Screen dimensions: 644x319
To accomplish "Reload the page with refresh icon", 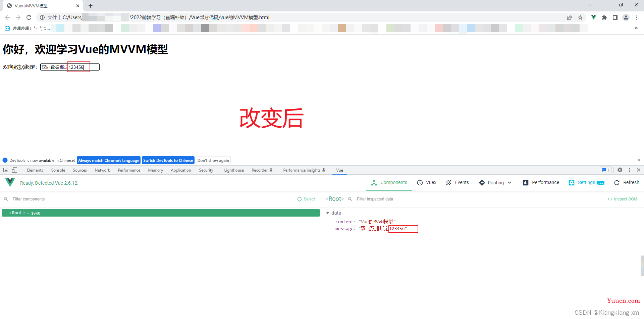I will point(29,17).
